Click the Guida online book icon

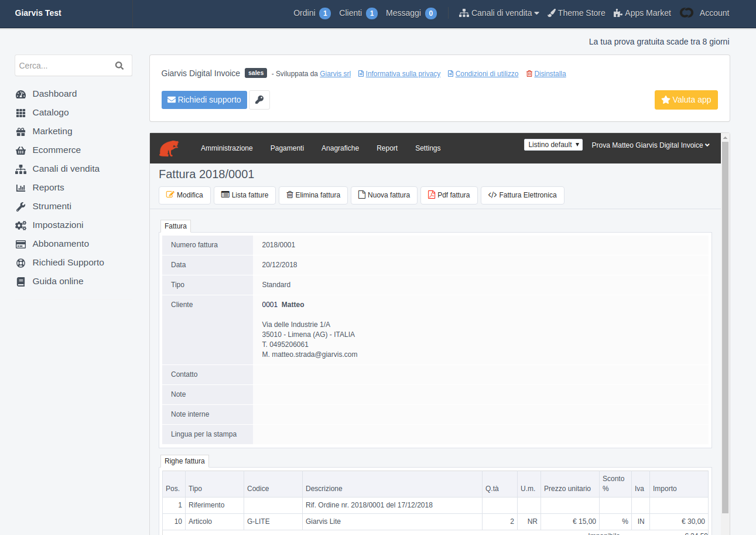(20, 281)
